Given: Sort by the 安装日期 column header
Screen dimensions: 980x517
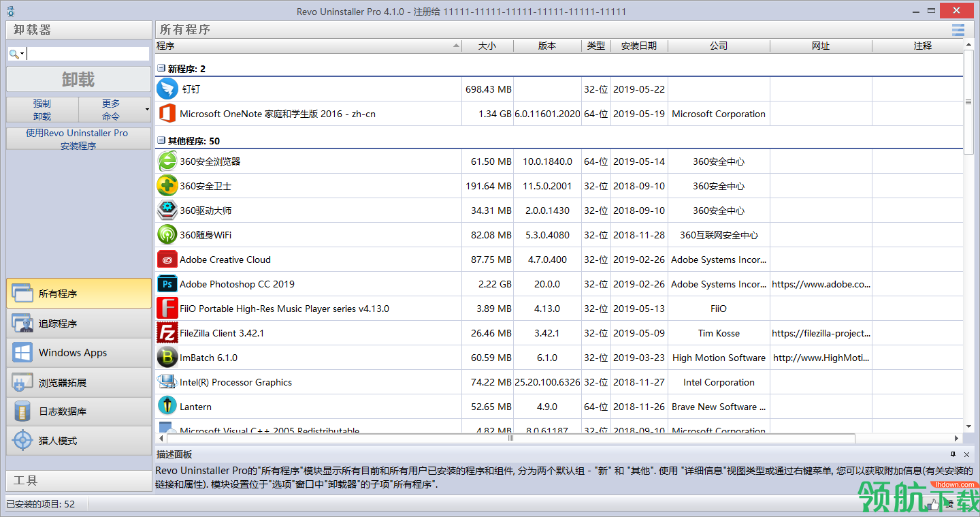Looking at the screenshot, I should (639, 46).
